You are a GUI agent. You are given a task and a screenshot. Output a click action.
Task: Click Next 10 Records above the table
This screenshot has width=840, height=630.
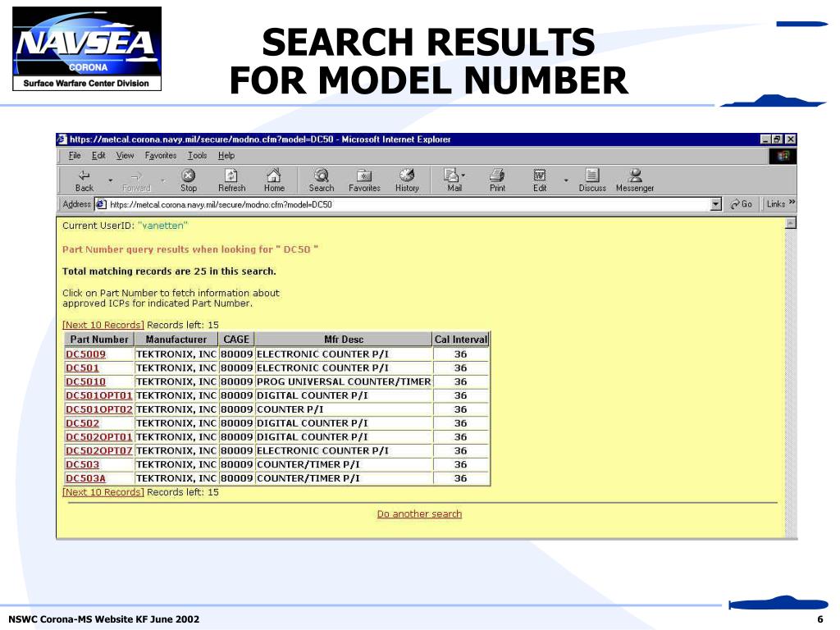[x=103, y=325]
